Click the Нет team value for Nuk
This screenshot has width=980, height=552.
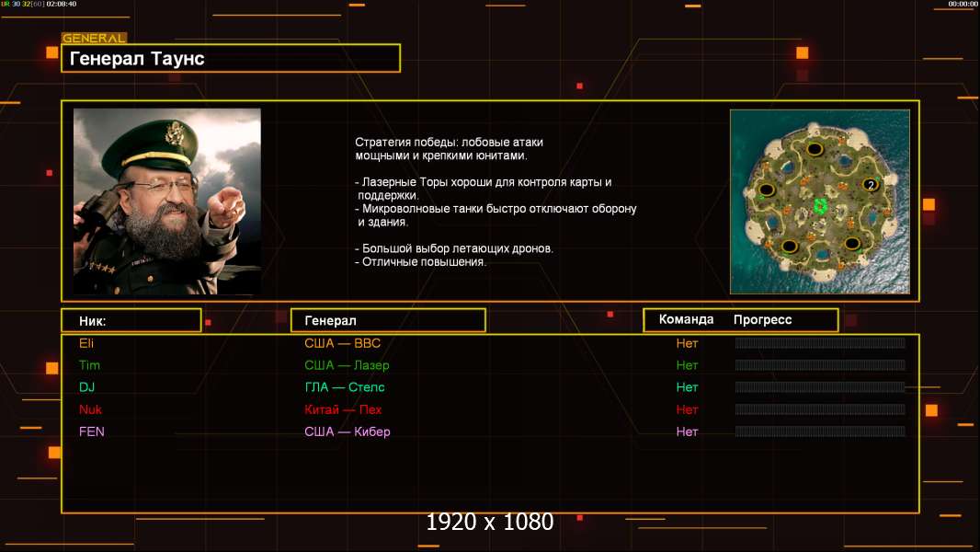pyautogui.click(x=687, y=409)
